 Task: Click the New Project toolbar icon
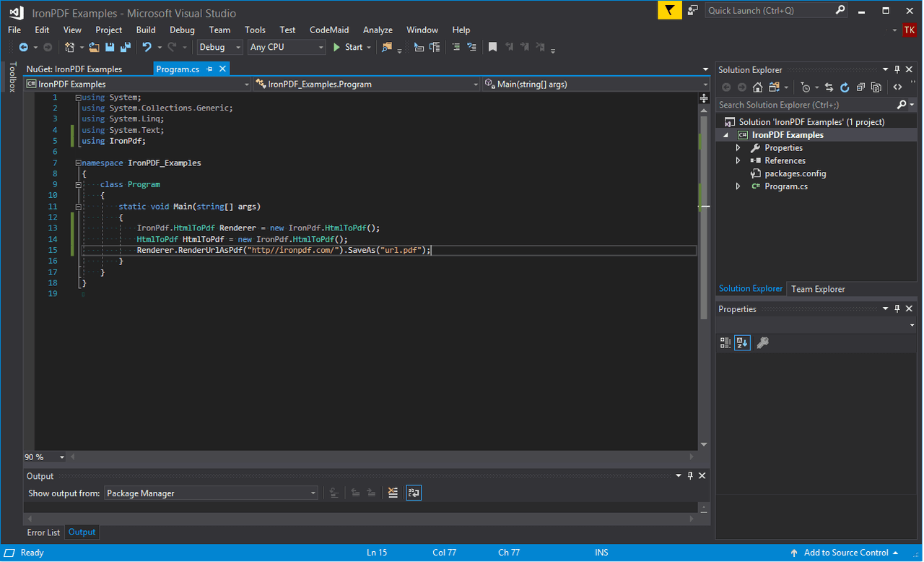point(69,47)
